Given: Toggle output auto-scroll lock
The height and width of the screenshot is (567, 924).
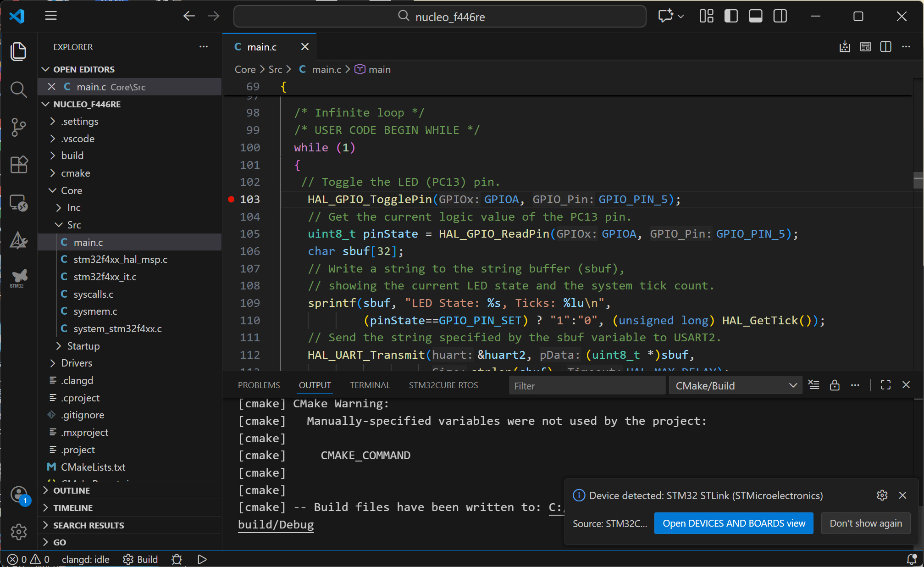Looking at the screenshot, I should tap(835, 385).
